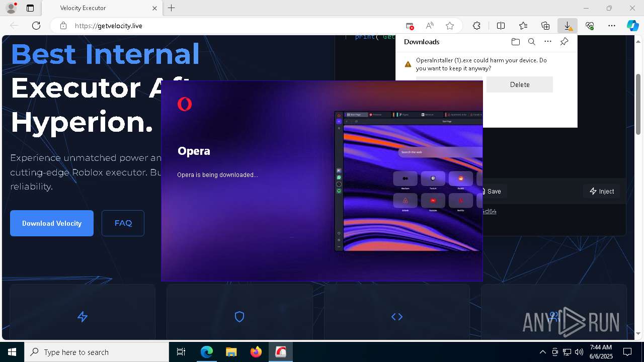Start Read Aloud from the address bar
This screenshot has width=644, height=362.
click(430, 26)
